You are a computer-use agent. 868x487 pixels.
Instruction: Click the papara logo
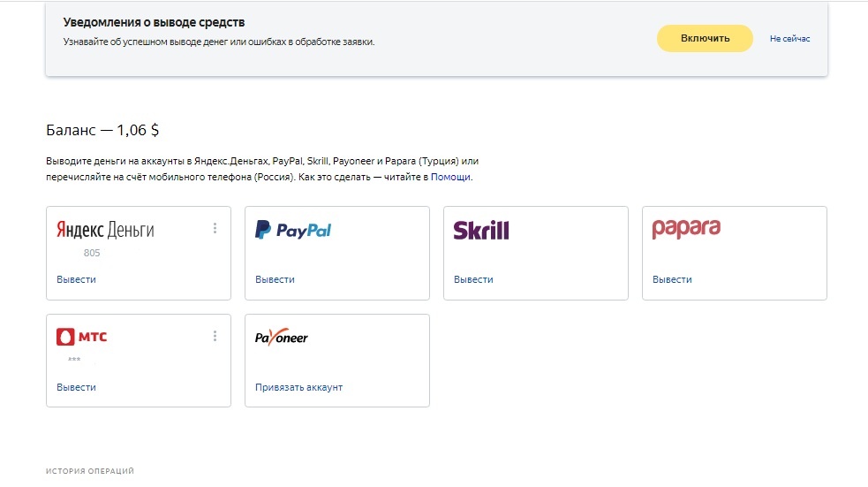point(686,228)
